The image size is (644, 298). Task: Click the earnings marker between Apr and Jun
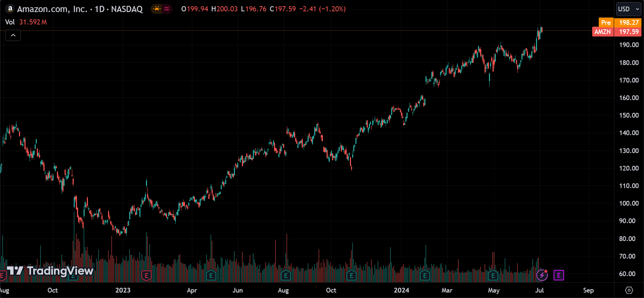[x=211, y=275]
